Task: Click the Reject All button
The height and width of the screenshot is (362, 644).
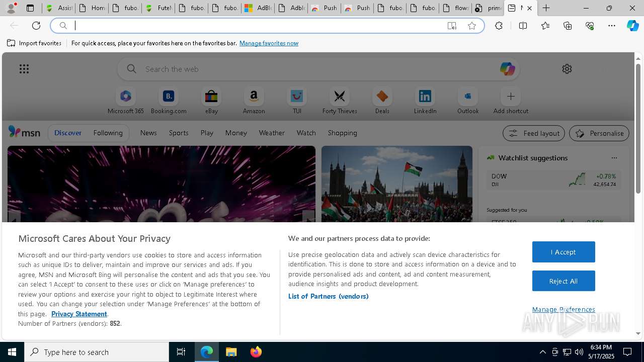Action: [x=563, y=281]
